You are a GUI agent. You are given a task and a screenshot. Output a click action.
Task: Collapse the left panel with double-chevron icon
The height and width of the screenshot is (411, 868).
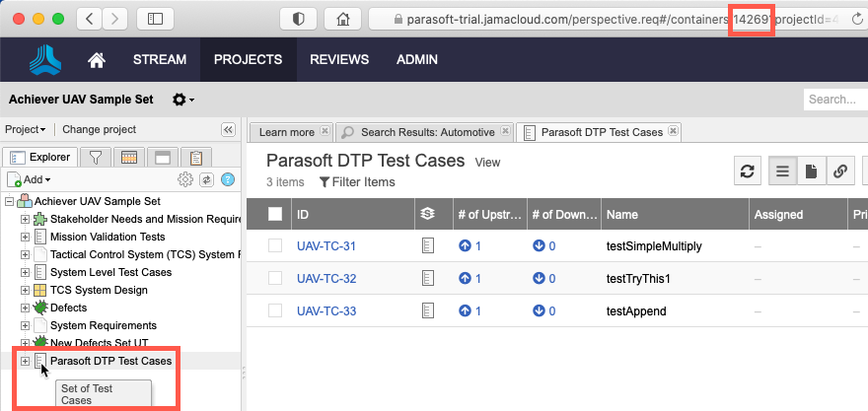pos(228,129)
